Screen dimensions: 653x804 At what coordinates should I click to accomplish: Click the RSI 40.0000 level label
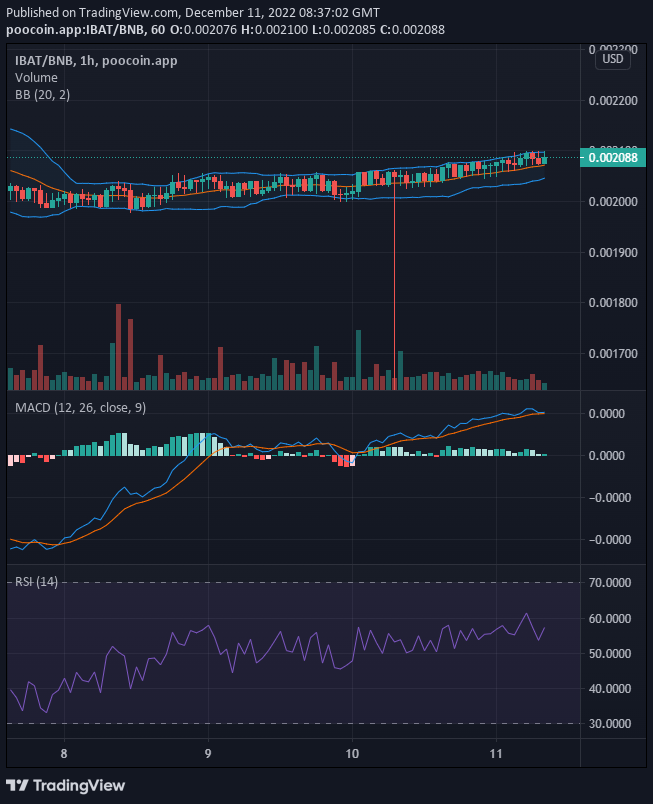pyautogui.click(x=610, y=689)
